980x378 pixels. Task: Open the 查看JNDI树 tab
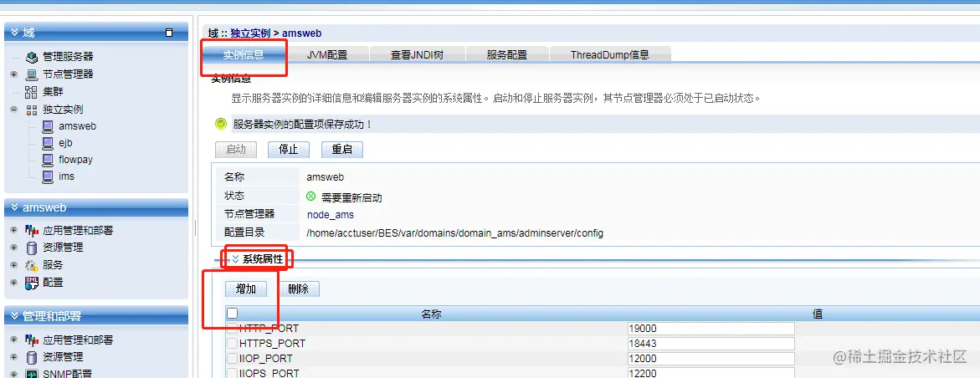[x=417, y=55]
